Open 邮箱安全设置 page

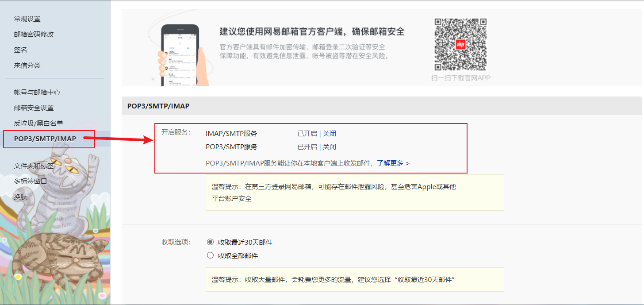pyautogui.click(x=34, y=108)
